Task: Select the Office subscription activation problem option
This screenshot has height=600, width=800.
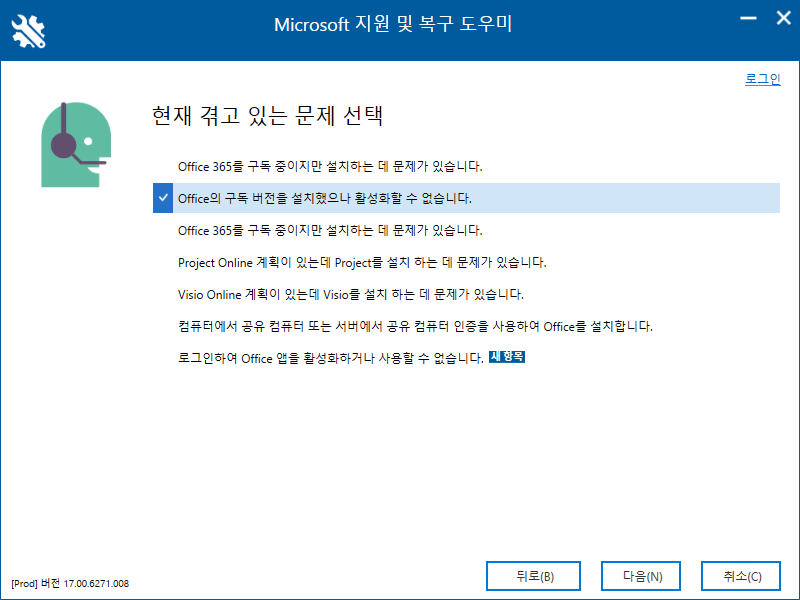Action: (x=330, y=197)
